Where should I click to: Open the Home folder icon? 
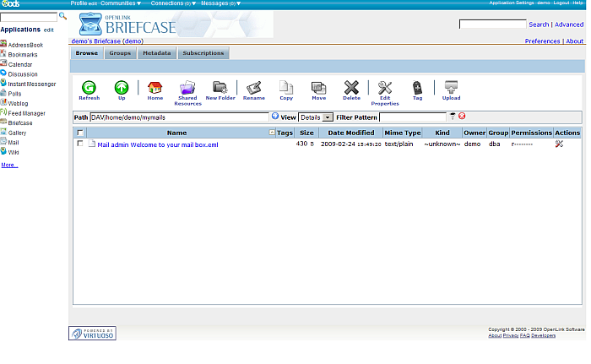click(155, 87)
